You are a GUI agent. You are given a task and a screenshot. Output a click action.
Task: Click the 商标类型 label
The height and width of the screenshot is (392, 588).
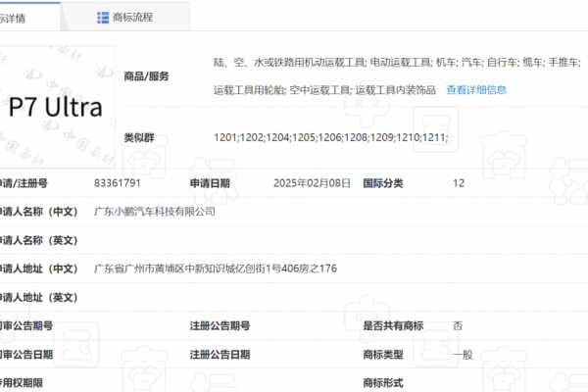383,355
